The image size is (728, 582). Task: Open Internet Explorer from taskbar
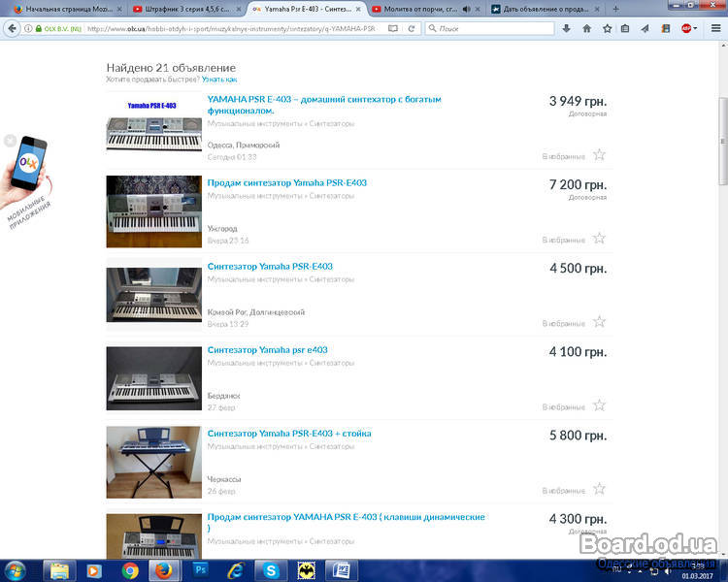236,571
